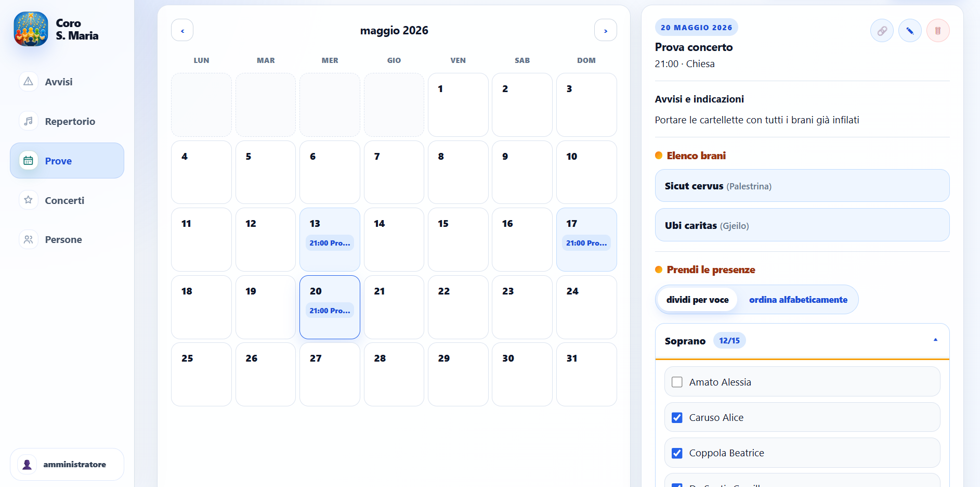Open the Repertorio menu item
This screenshot has width=980, height=487.
[67, 121]
